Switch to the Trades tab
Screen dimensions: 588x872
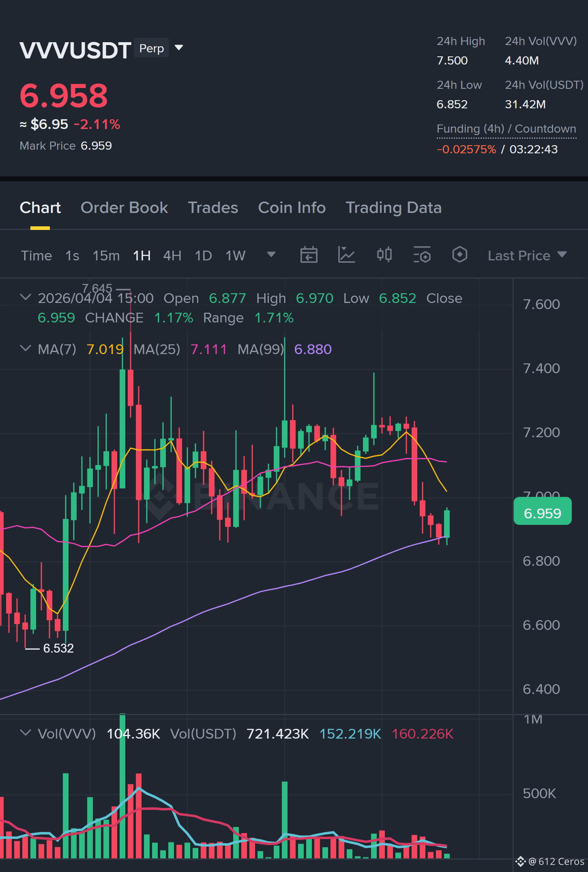click(x=213, y=208)
